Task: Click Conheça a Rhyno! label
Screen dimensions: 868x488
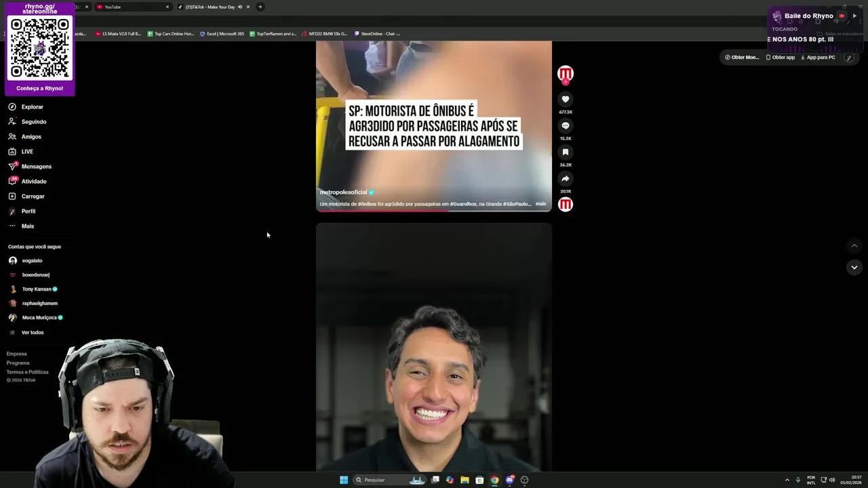Action: 40,88
